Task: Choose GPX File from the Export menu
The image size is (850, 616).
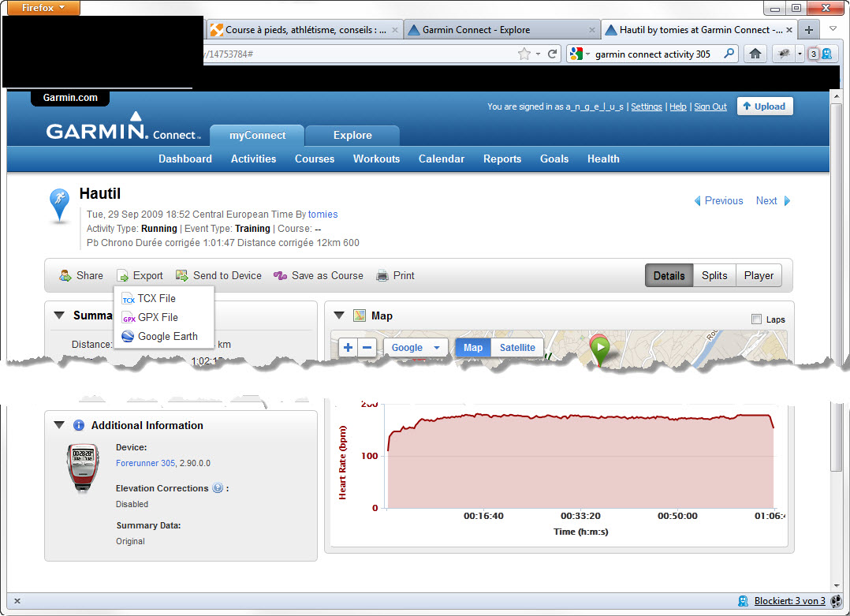Action: [x=158, y=317]
